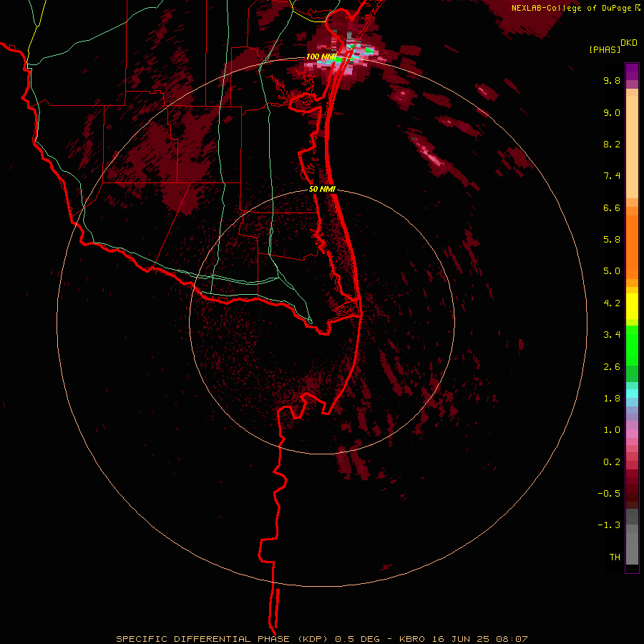
Task: Click the pink color bar segment
Action: (x=632, y=434)
